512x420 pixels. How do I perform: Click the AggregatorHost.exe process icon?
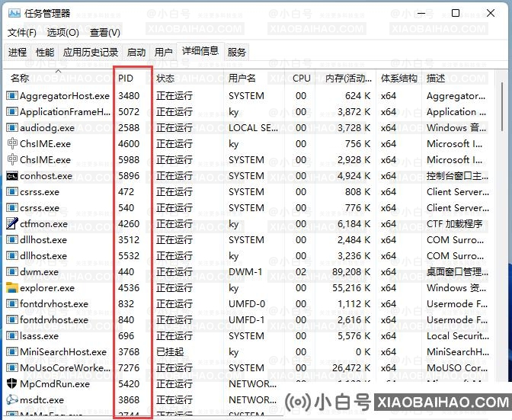tap(12, 96)
